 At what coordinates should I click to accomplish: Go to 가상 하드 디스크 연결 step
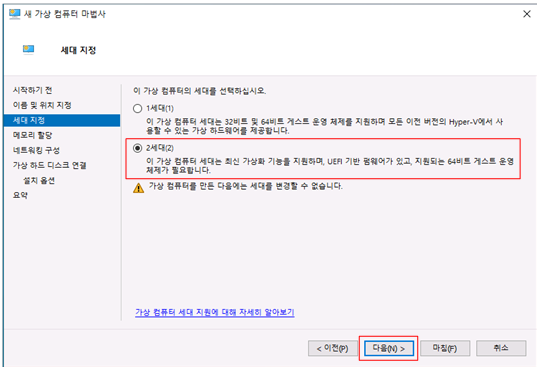[x=50, y=165]
